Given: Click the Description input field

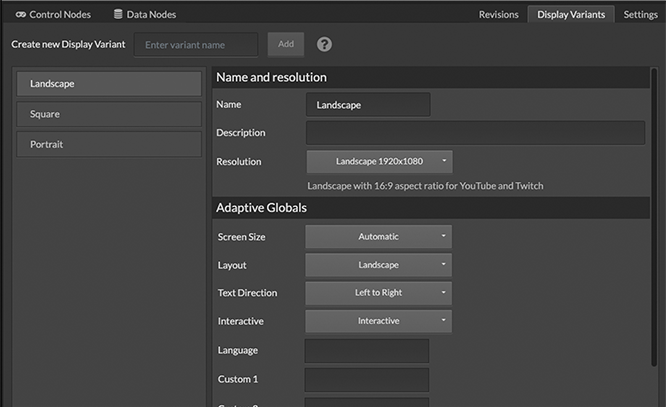Looking at the screenshot, I should 476,133.
